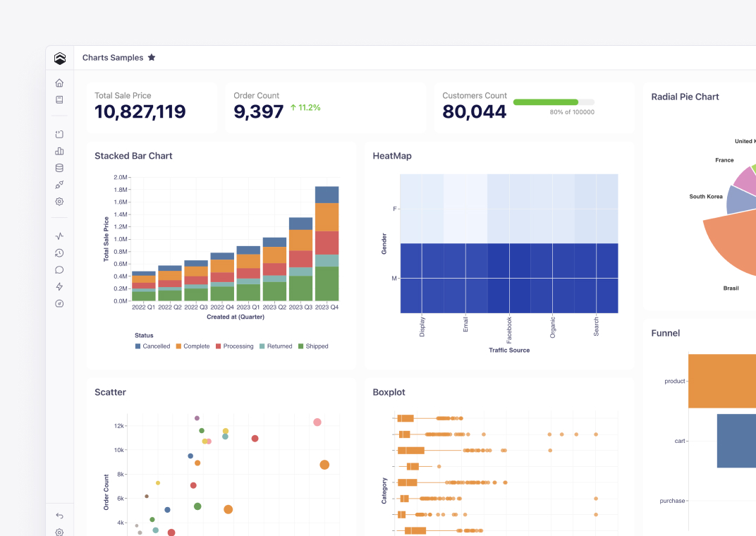Screen dimensions: 756x536
Task: Click the green Shipped segment of 2023 Q4 bar
Action: click(327, 284)
